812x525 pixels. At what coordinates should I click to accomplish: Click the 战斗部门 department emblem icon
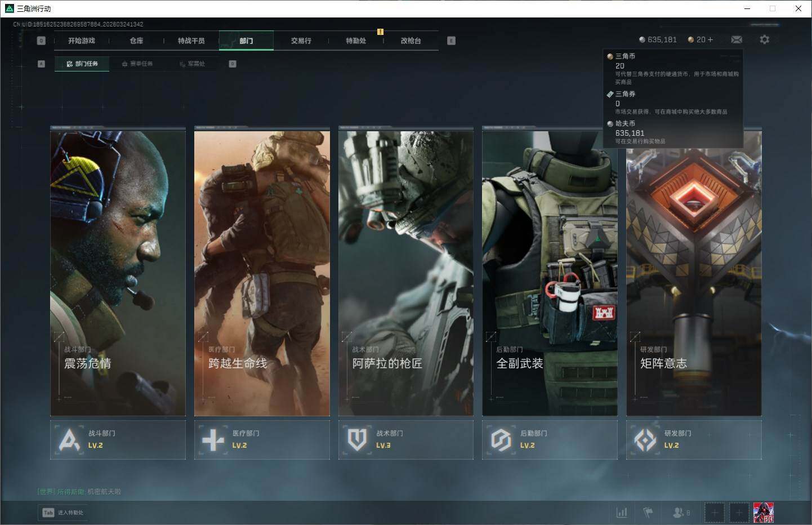tap(69, 440)
